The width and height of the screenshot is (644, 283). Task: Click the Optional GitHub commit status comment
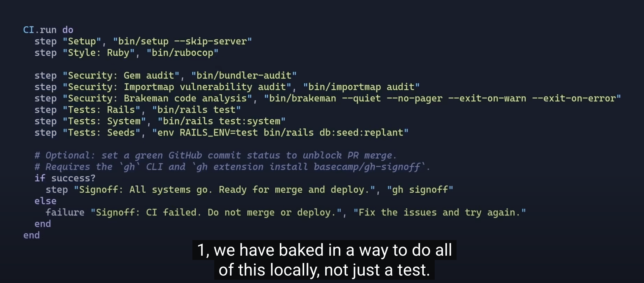[215, 155]
